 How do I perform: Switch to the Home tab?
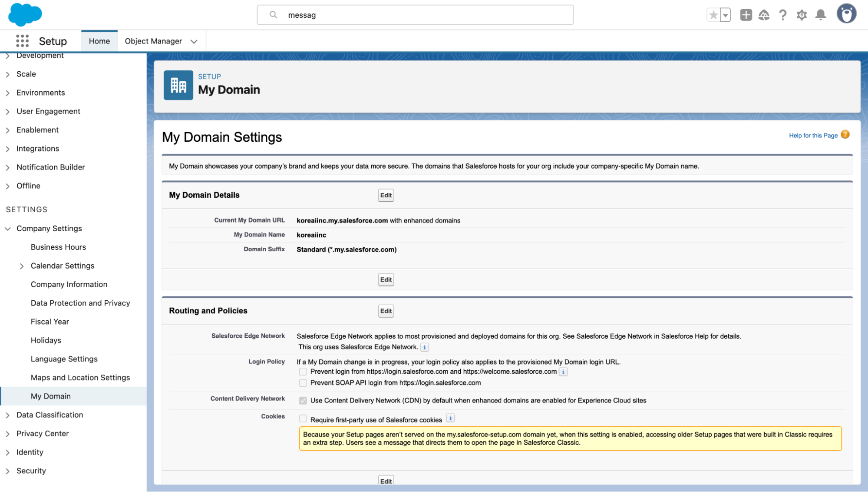click(x=99, y=41)
